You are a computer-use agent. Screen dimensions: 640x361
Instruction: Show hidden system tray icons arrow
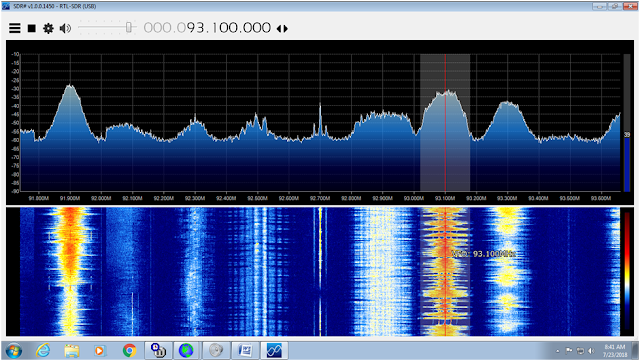[x=558, y=351]
